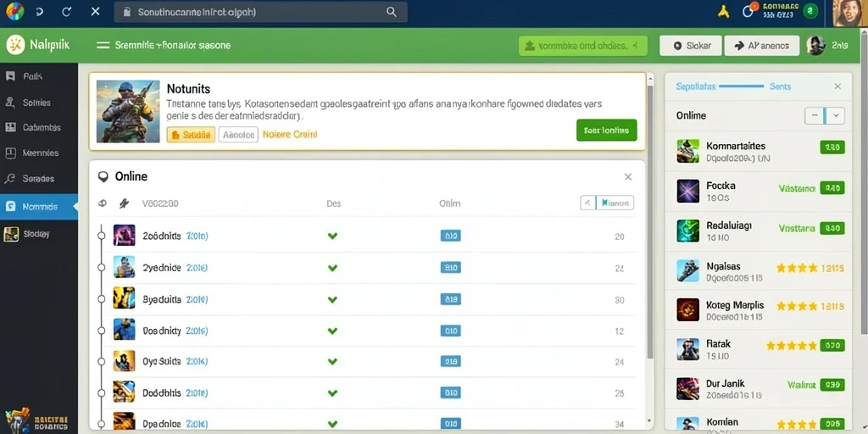Click the green button in Notunits banner
This screenshot has height=434, width=868.
click(x=606, y=130)
